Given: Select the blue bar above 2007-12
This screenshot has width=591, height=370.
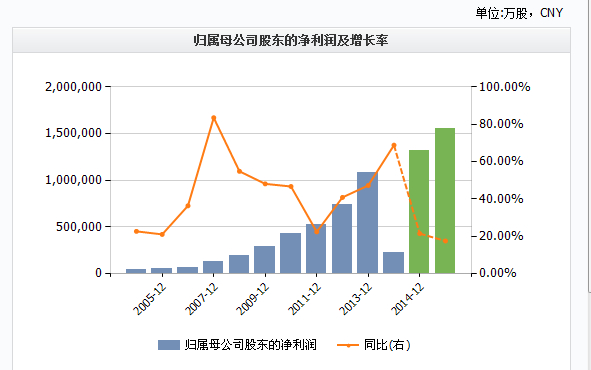Looking at the screenshot, I should pyautogui.click(x=213, y=267).
